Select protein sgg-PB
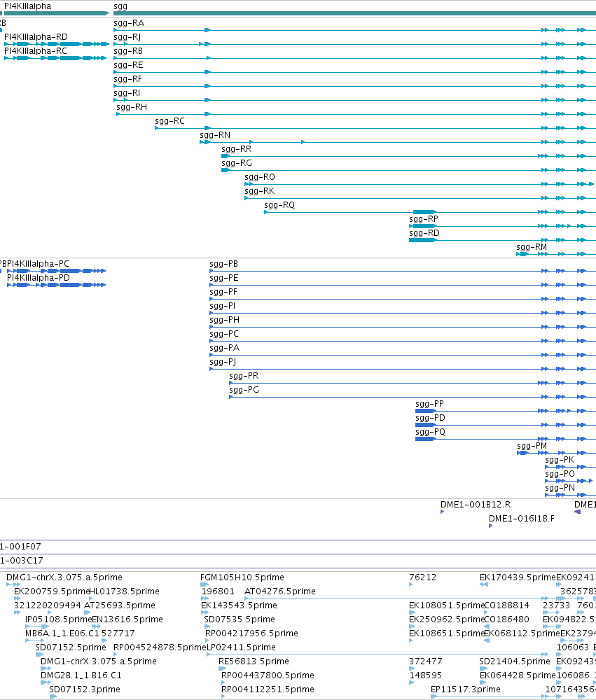The height and width of the screenshot is (700, 596). (224, 264)
